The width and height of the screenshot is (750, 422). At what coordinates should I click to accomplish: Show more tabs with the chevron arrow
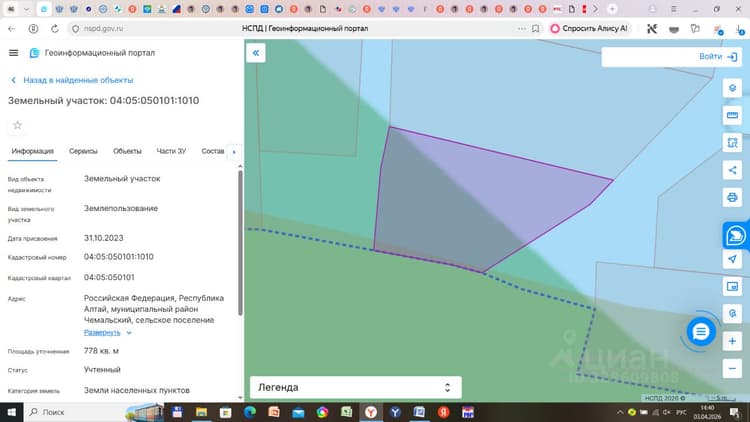(596, 9)
